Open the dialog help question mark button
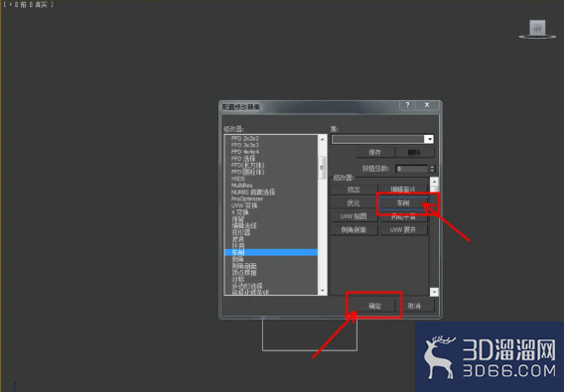The image size is (564, 392). pyautogui.click(x=407, y=104)
